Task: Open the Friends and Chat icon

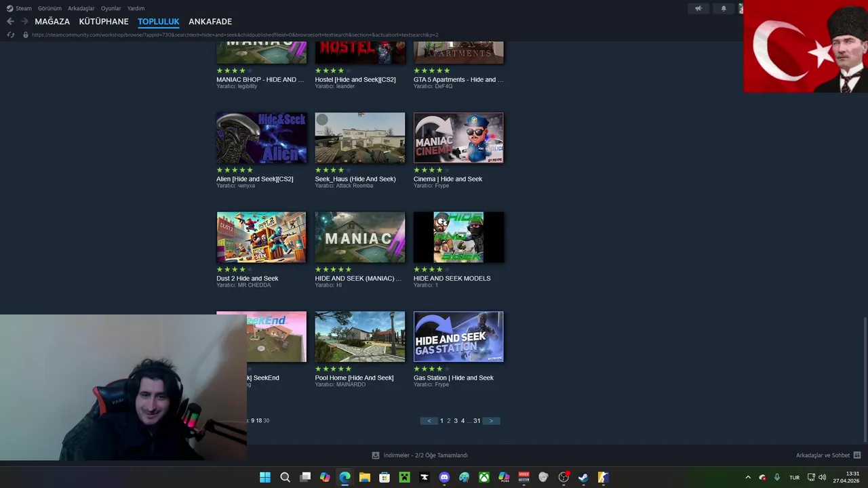Action: pyautogui.click(x=857, y=455)
